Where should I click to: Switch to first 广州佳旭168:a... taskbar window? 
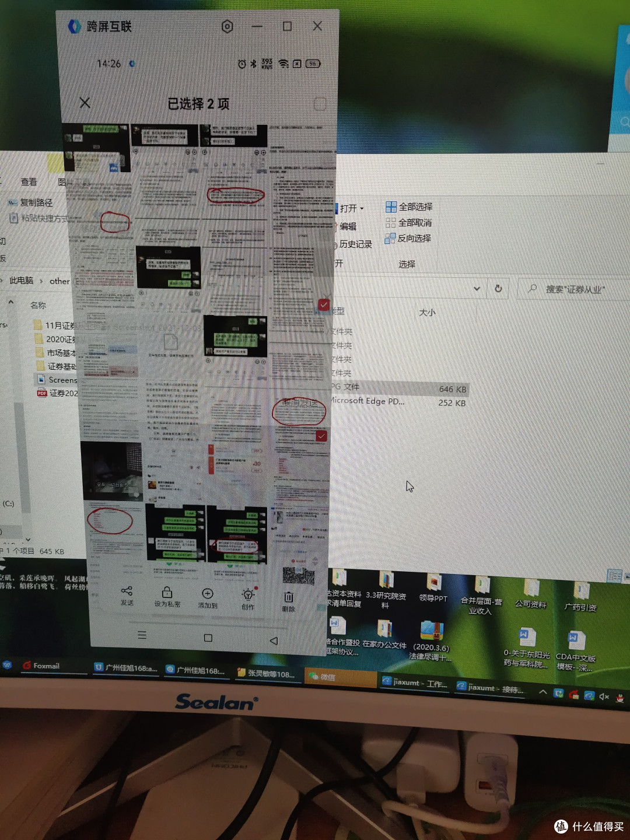click(x=125, y=668)
